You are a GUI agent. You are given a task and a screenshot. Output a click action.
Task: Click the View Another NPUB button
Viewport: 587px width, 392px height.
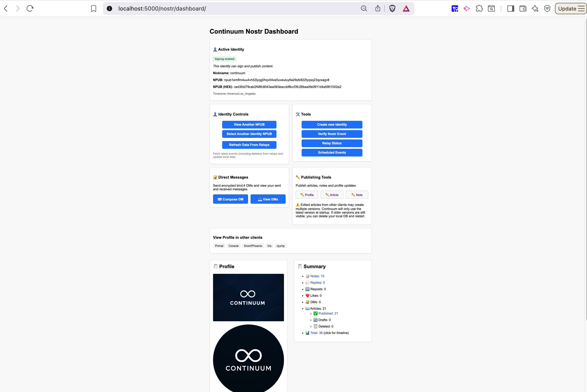[249, 124]
